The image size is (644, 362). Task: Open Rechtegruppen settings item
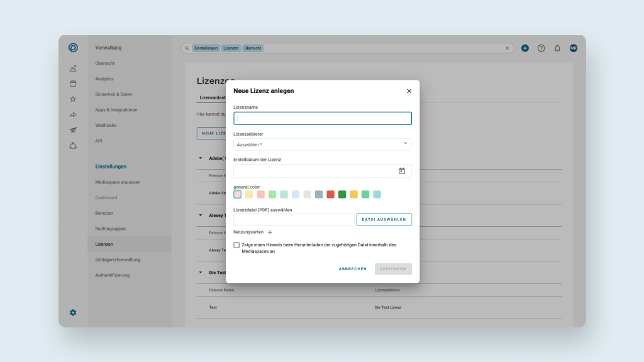point(111,229)
